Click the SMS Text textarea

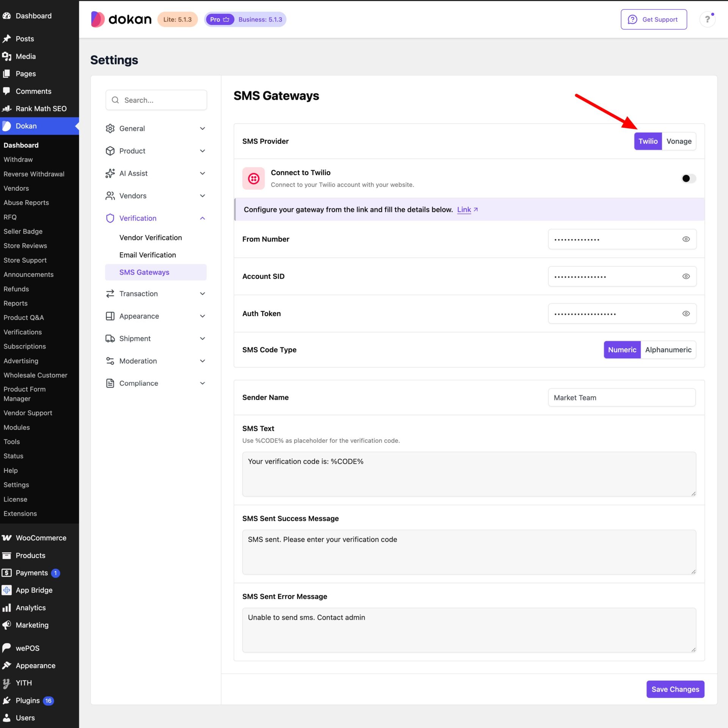click(469, 474)
